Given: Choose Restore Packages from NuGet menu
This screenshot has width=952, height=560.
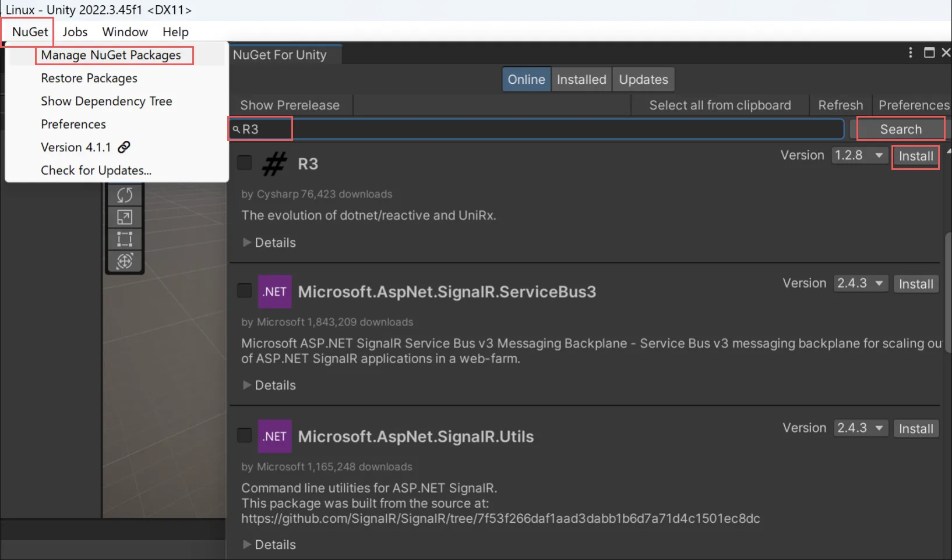Looking at the screenshot, I should click(x=89, y=78).
